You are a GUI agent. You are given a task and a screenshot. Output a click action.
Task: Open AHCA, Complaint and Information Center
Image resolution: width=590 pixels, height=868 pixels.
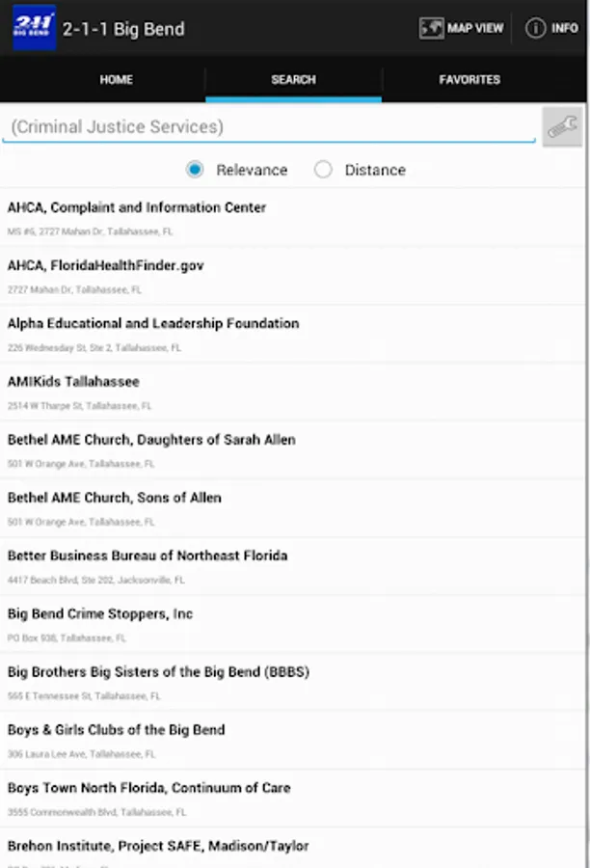293,218
